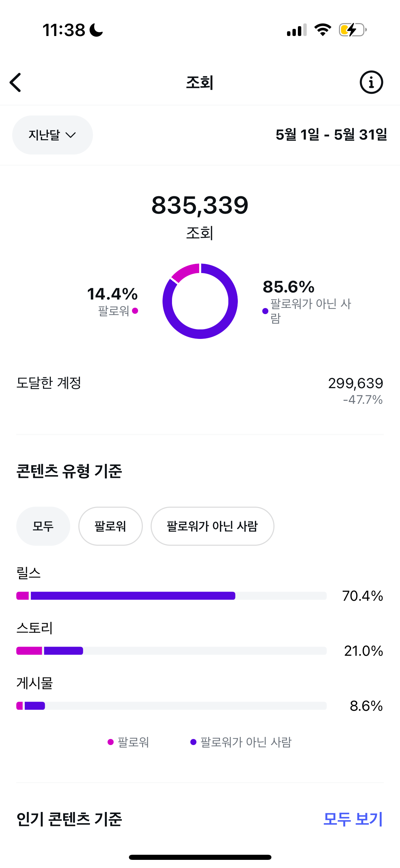This screenshot has height=868, width=400.
Task: Tap the pink 팔로워 legend dot beside 14.4%
Action: [x=135, y=311]
